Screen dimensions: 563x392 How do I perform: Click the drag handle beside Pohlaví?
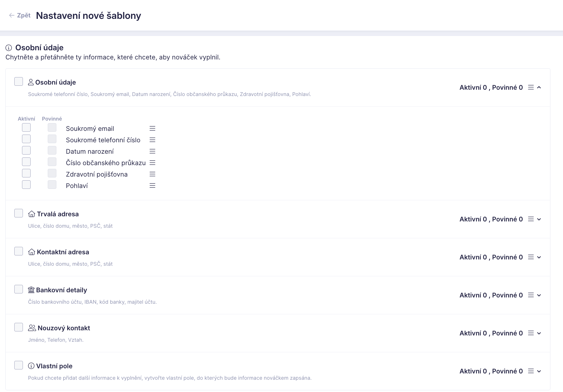(152, 186)
